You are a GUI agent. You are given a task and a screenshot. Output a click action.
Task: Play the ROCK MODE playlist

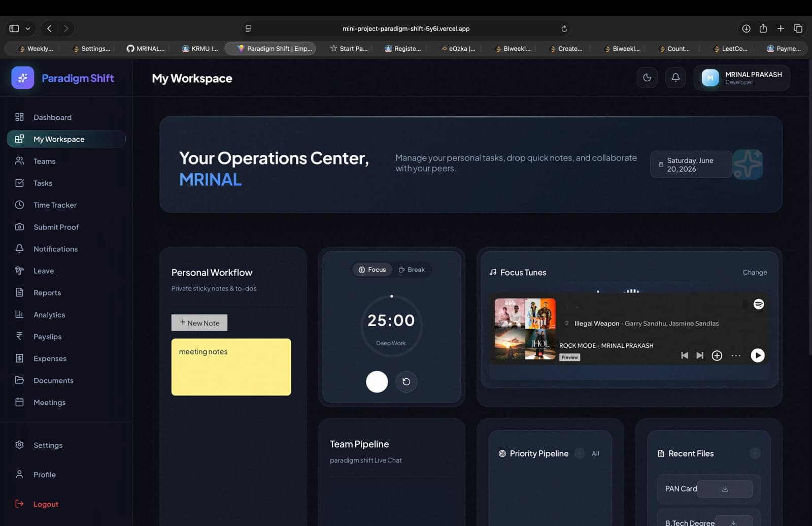[x=758, y=355]
